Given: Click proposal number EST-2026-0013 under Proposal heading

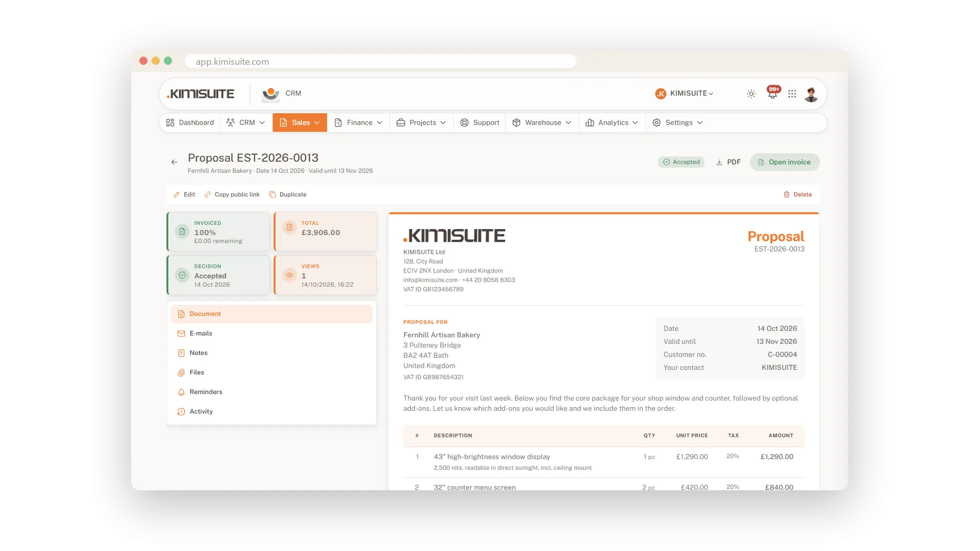Looking at the screenshot, I should click(779, 249).
